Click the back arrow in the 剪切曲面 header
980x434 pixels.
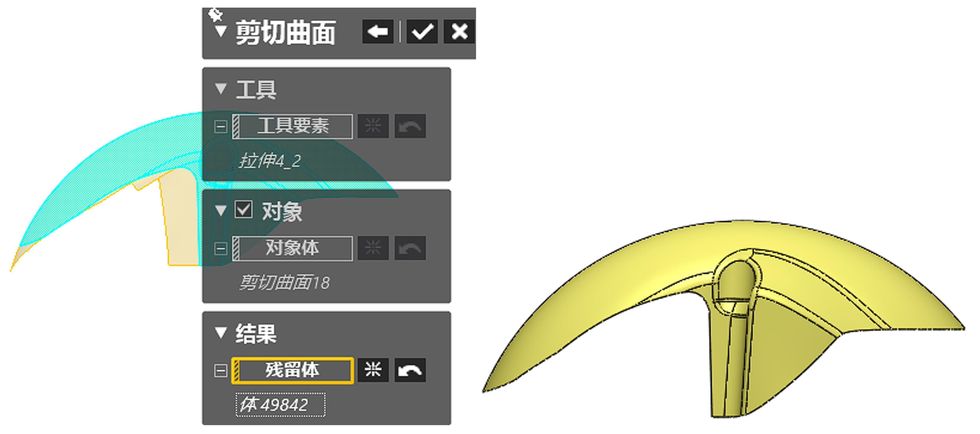[378, 32]
